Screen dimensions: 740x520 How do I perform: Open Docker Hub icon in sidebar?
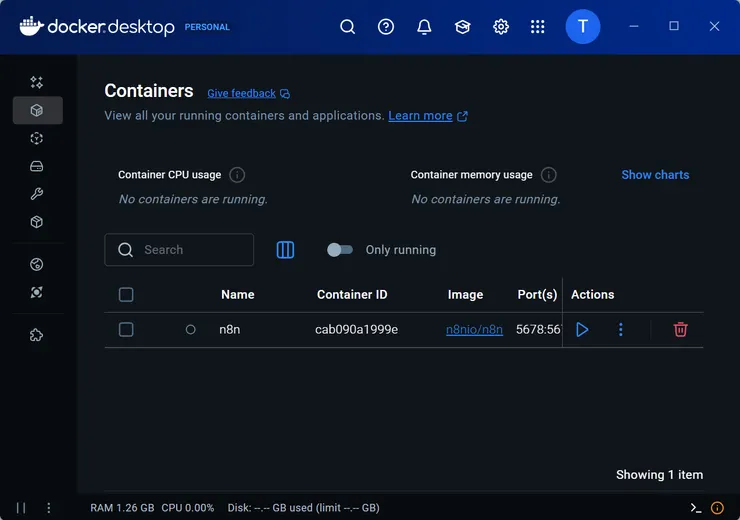coord(37,264)
